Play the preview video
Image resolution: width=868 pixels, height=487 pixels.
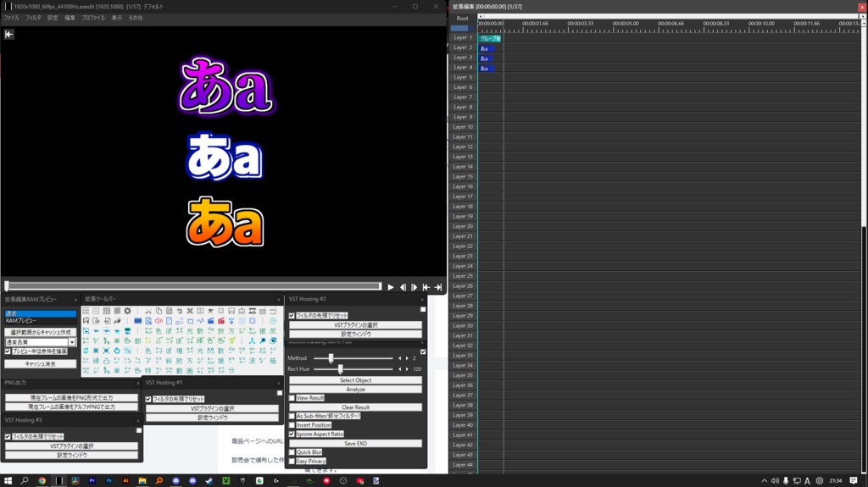390,287
